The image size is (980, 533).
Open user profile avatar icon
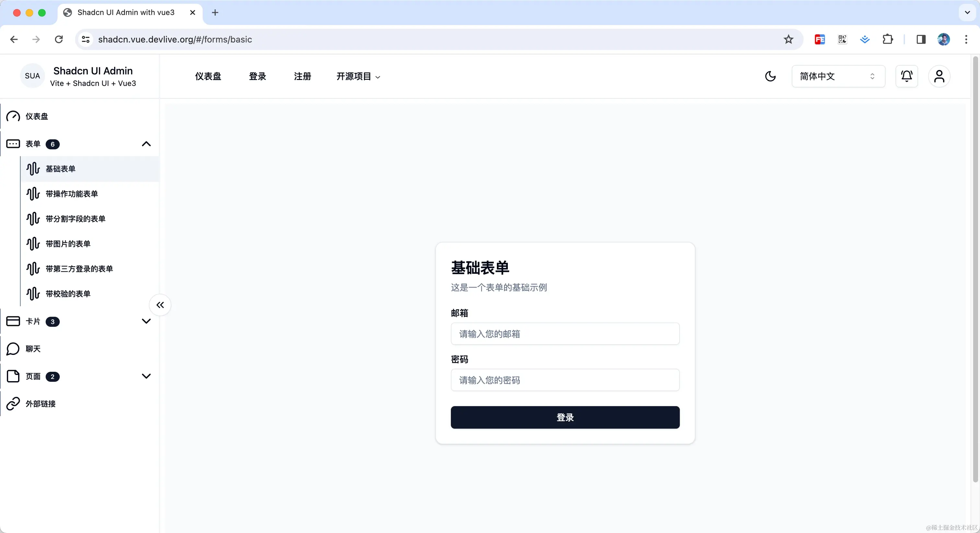(x=939, y=76)
